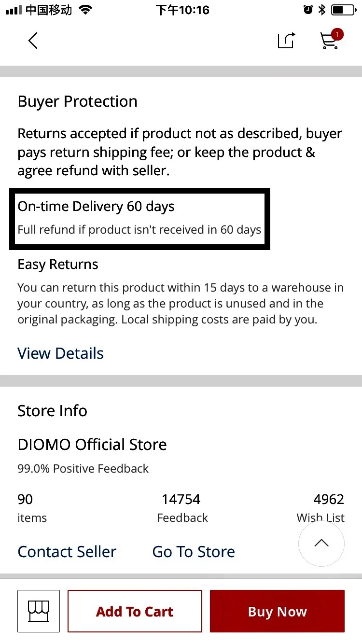362x644 pixels.
Task: Tap the 4962 Wish List count
Action: tap(320, 508)
